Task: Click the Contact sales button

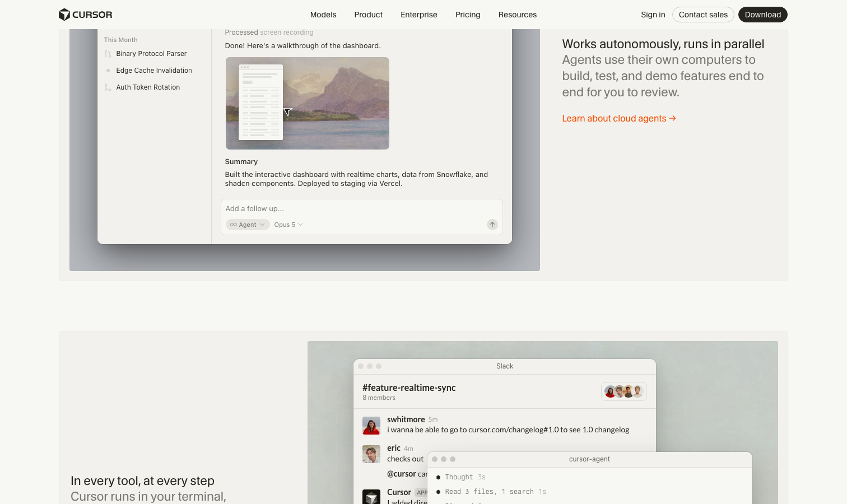Action: click(703, 15)
